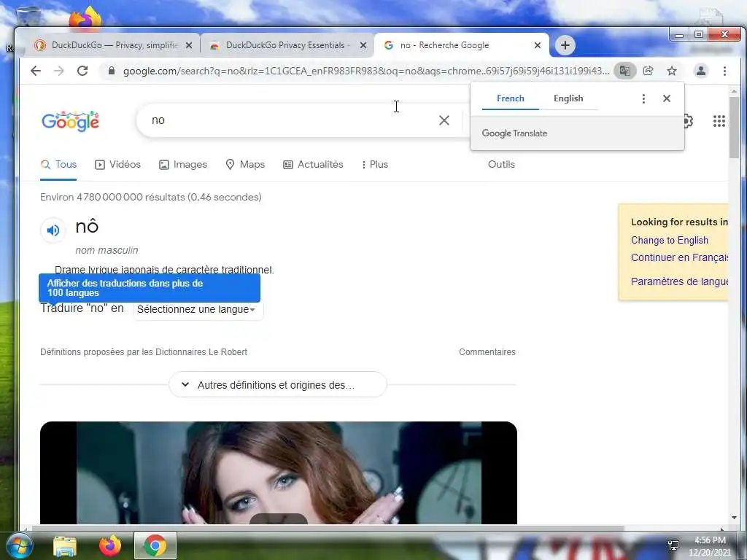Expand Autres définitions et origines des…
The width and height of the screenshot is (747, 560).
click(278, 385)
